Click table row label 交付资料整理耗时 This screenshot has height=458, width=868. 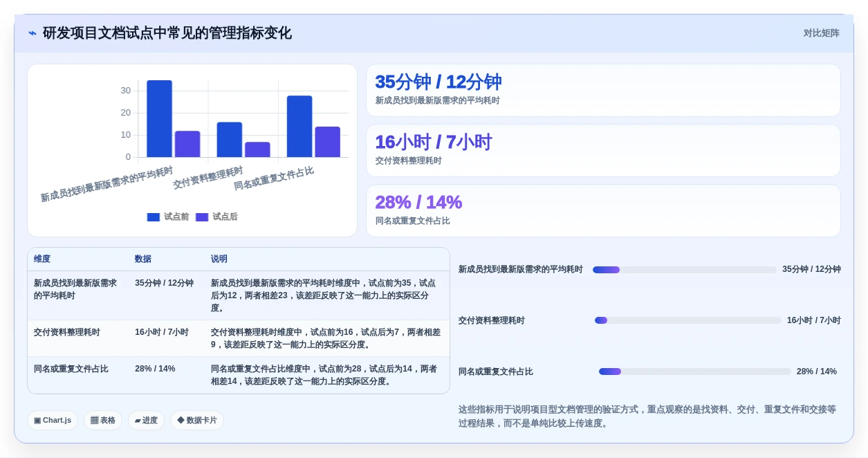(x=67, y=332)
